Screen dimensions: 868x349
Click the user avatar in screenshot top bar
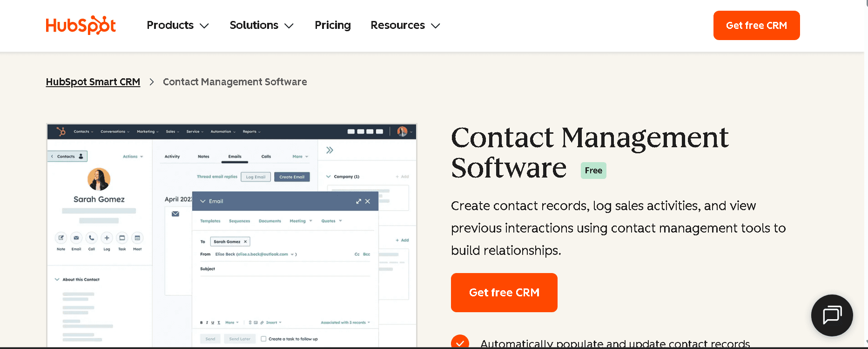402,131
